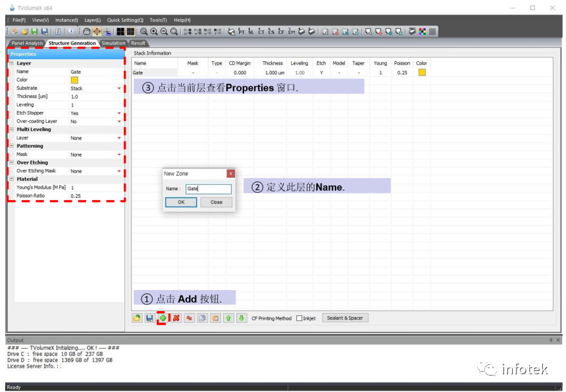The height and width of the screenshot is (392, 566).
Task: Open the Substrate dropdown
Action: (x=119, y=88)
